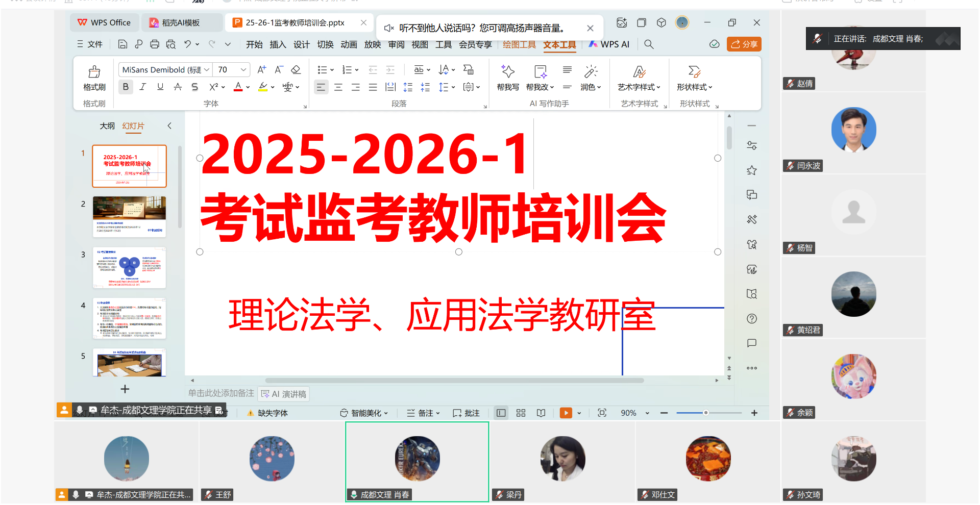Click the Format Painter (格式刷) icon
Screen dimensions: 980x505
[94, 72]
